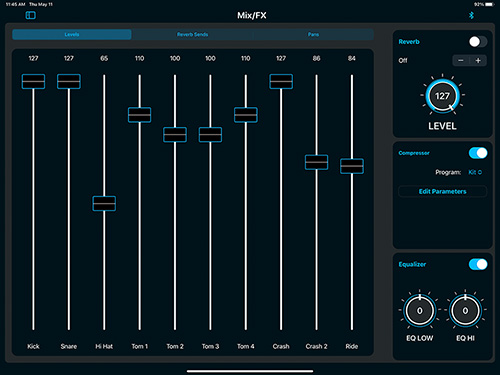The height and width of the screenshot is (375, 500).
Task: Increase reverb type with plus button
Action: pyautogui.click(x=478, y=61)
